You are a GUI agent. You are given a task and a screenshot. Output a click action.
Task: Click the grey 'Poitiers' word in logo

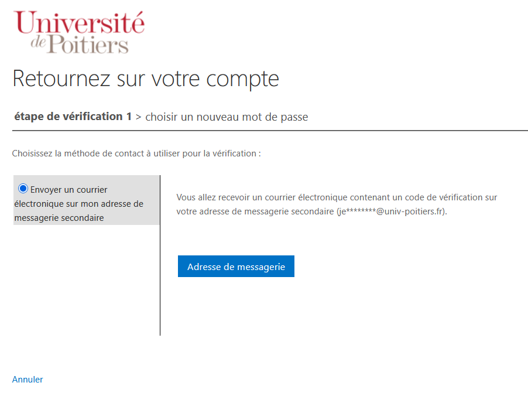(88, 44)
